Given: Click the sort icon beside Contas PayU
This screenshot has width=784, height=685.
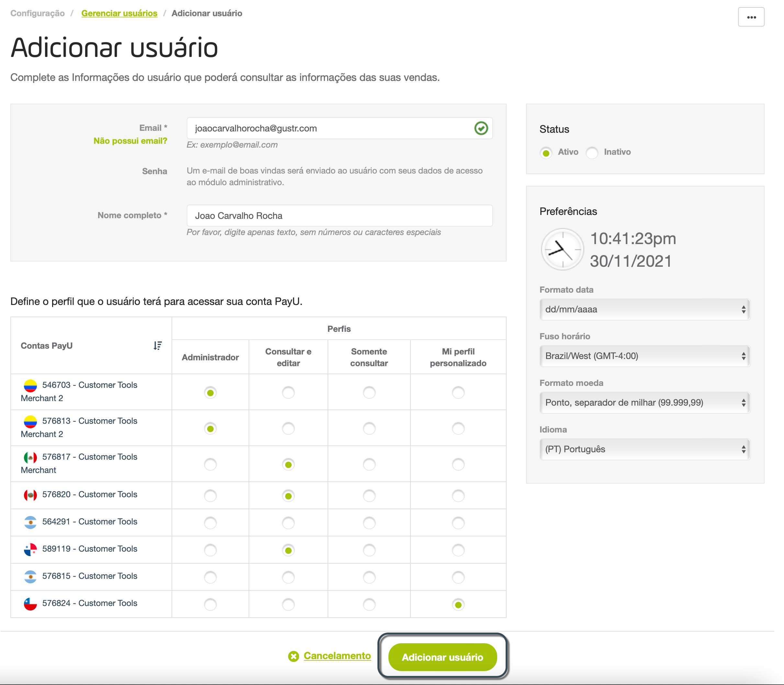Looking at the screenshot, I should coord(158,345).
